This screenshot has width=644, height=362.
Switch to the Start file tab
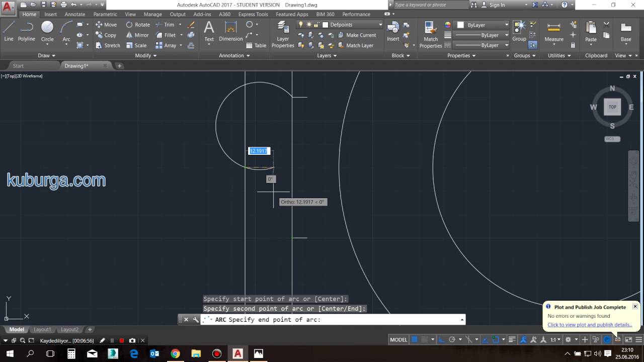[x=18, y=66]
